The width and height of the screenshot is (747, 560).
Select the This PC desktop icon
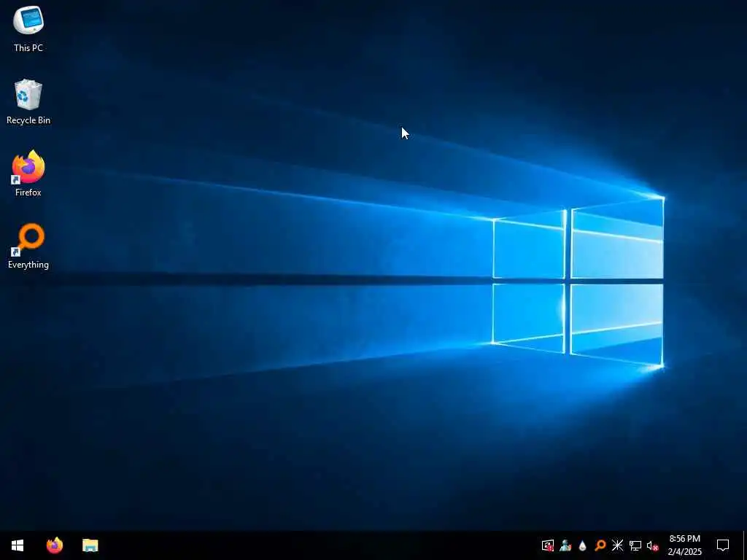click(x=28, y=28)
